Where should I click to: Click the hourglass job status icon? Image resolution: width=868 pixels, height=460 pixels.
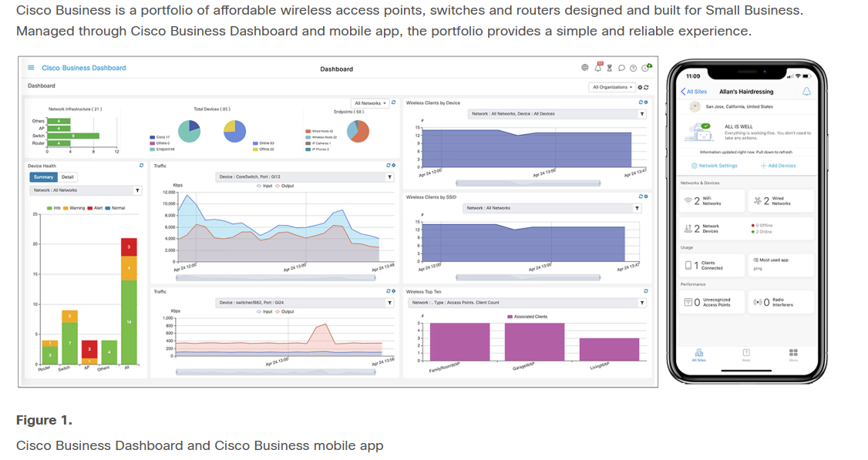[610, 68]
